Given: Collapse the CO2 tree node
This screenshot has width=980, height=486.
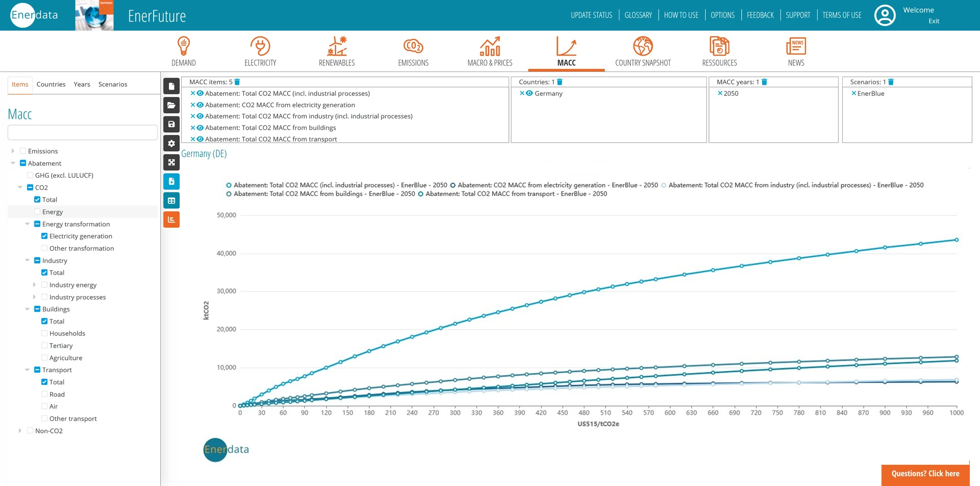Looking at the screenshot, I should click(20, 187).
